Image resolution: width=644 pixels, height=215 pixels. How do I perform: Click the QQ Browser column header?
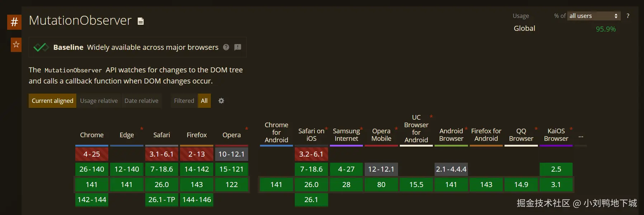tap(521, 135)
